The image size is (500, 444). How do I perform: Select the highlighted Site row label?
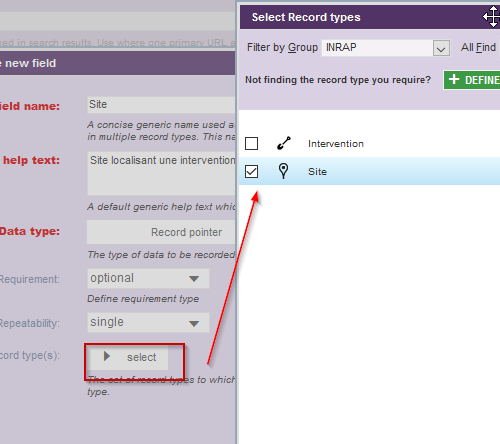click(317, 172)
